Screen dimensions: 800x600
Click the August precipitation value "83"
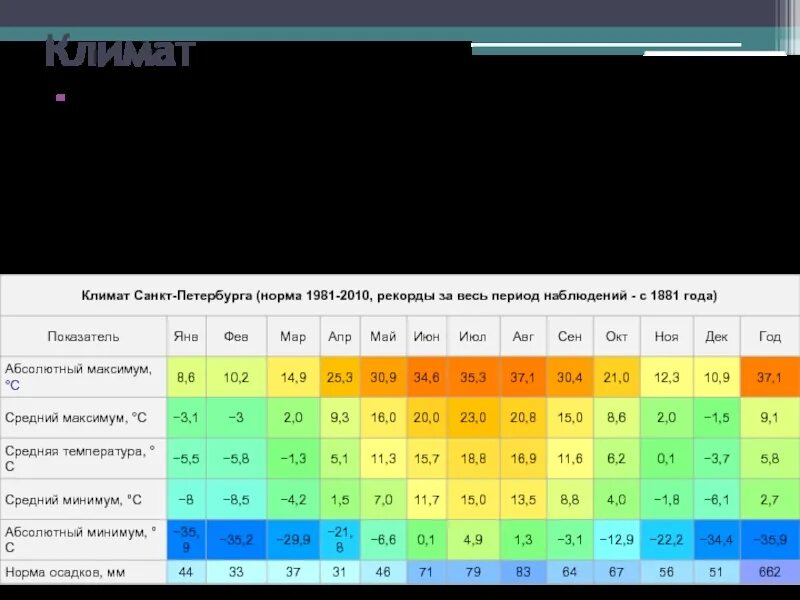tap(523, 572)
